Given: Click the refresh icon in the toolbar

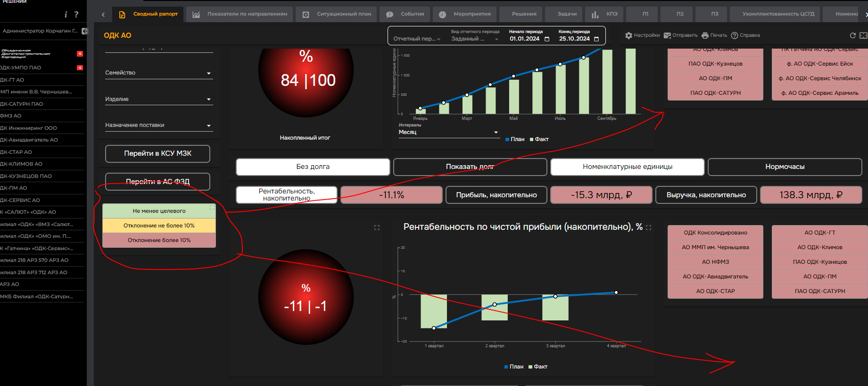Looking at the screenshot, I should click(x=852, y=35).
